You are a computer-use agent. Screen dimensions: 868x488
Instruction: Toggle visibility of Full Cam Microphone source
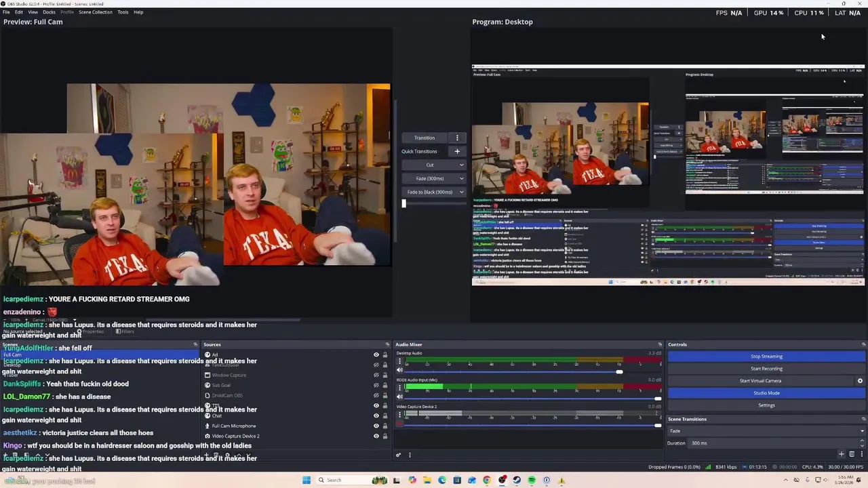coord(376,426)
